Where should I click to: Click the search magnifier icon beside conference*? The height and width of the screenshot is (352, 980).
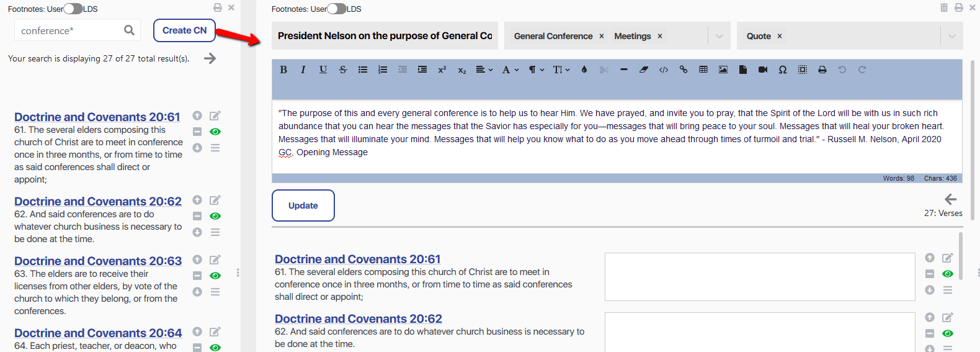(129, 30)
